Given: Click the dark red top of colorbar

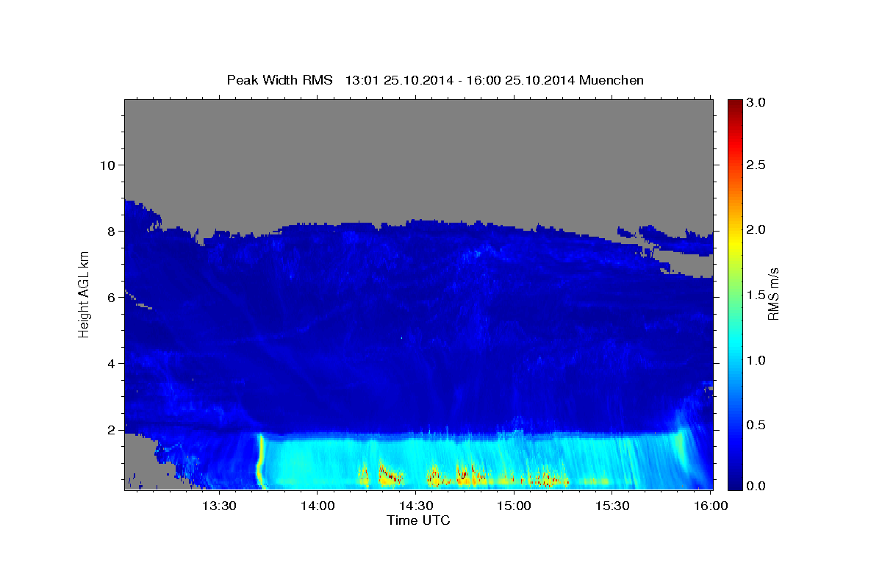Looking at the screenshot, I should point(735,104).
